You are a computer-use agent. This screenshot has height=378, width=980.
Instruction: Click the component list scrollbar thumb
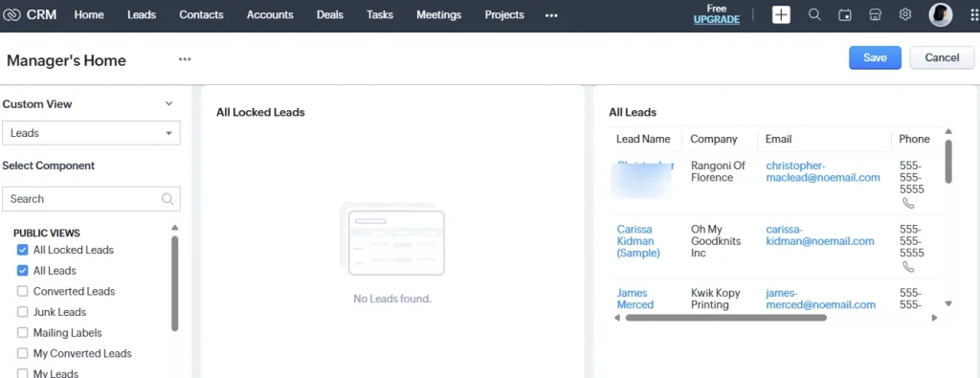174,283
